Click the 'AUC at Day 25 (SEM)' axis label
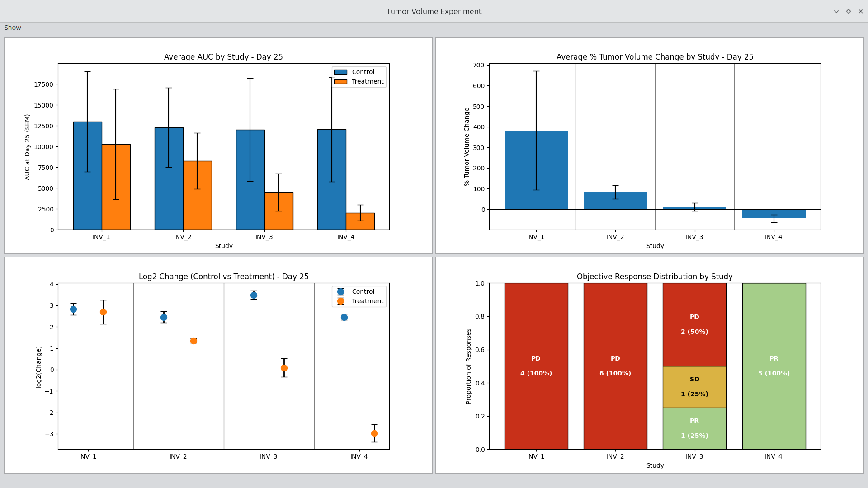 [27, 147]
